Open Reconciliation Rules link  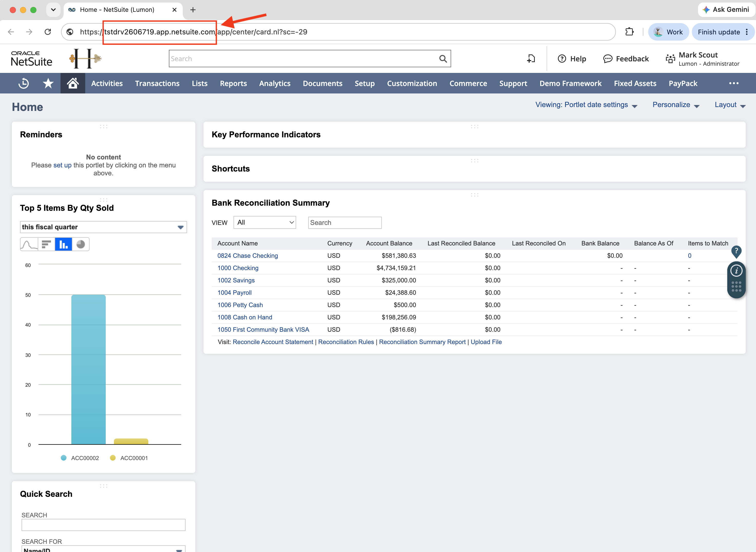click(346, 342)
